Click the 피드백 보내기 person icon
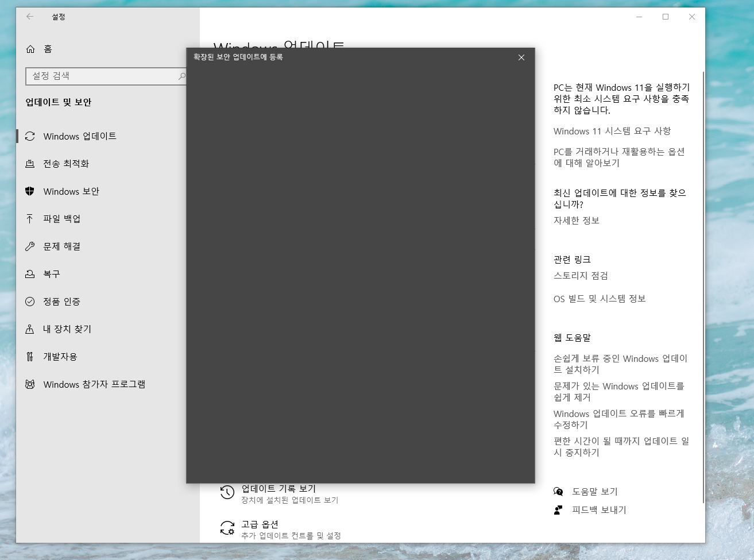 click(x=558, y=510)
